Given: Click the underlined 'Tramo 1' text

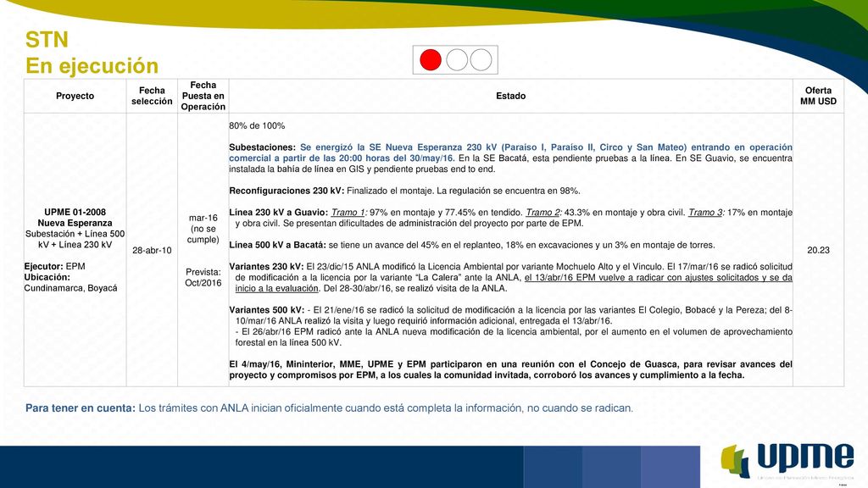Looking at the screenshot, I should tap(348, 212).
